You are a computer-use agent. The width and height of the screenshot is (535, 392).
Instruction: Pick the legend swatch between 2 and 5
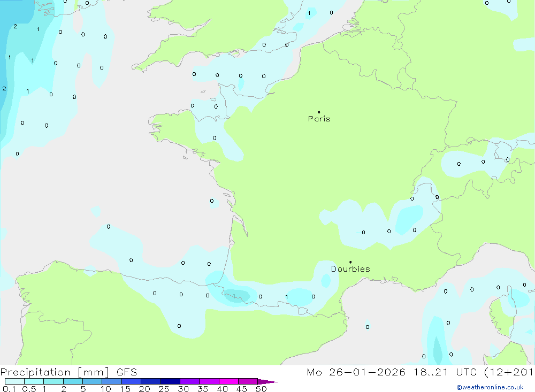coord(73,381)
